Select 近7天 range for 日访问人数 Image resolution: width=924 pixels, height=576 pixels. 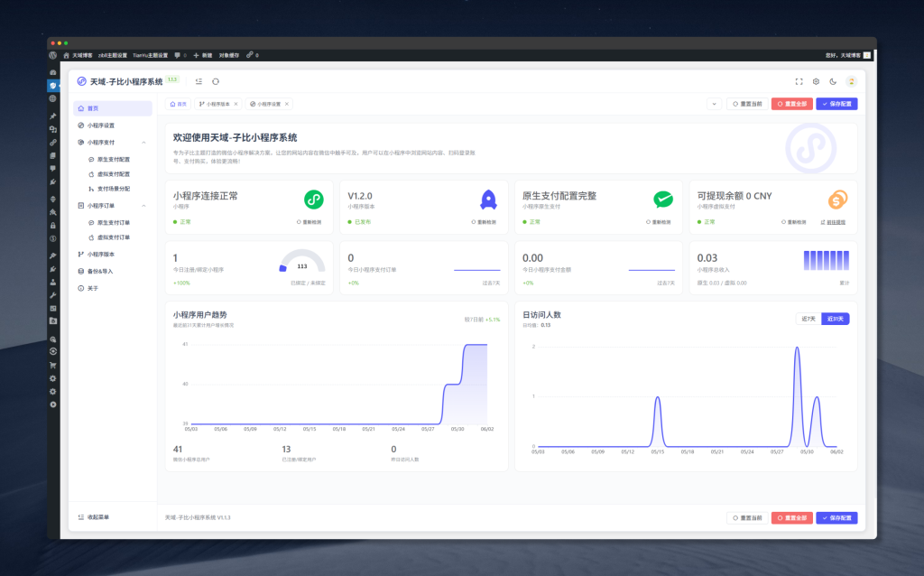click(x=808, y=319)
